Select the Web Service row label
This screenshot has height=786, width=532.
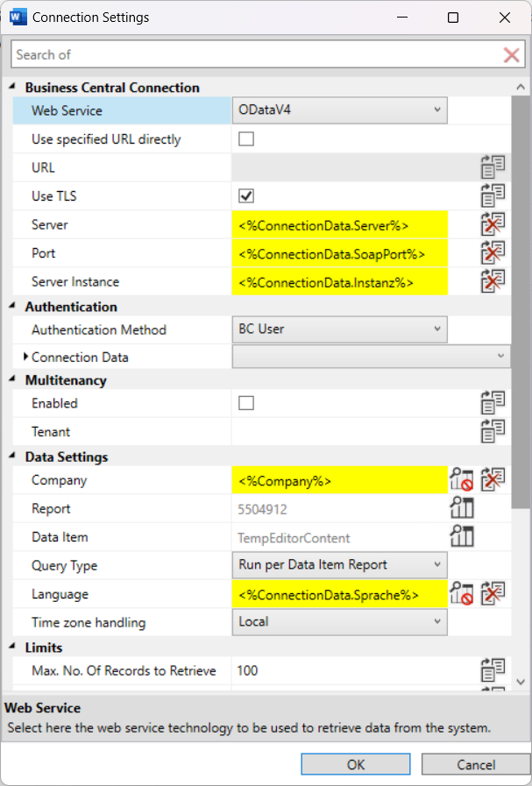[x=67, y=110]
